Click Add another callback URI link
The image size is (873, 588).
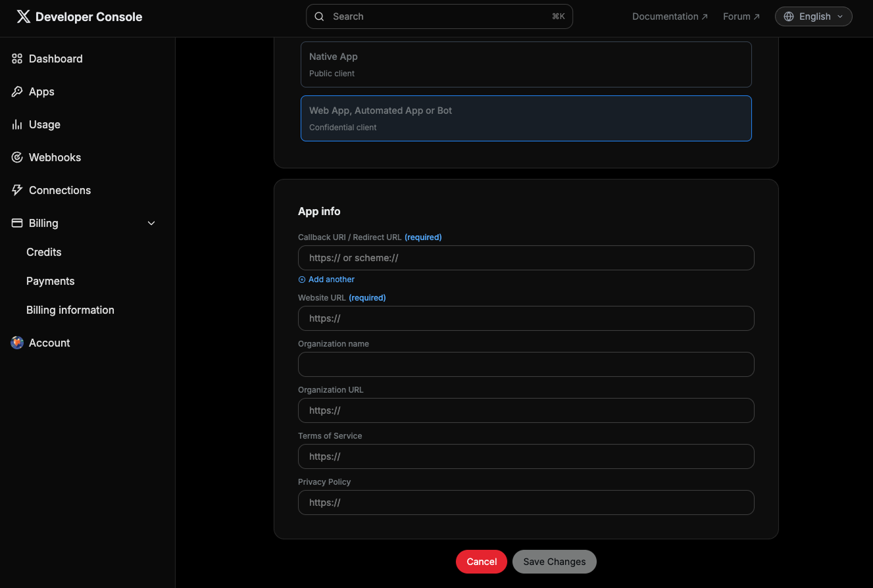coord(327,280)
